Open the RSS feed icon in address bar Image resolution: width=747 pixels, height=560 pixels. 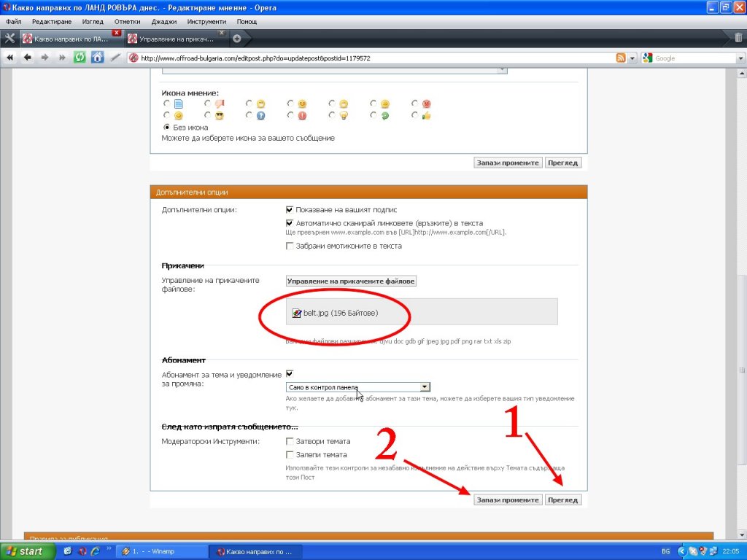[x=621, y=58]
